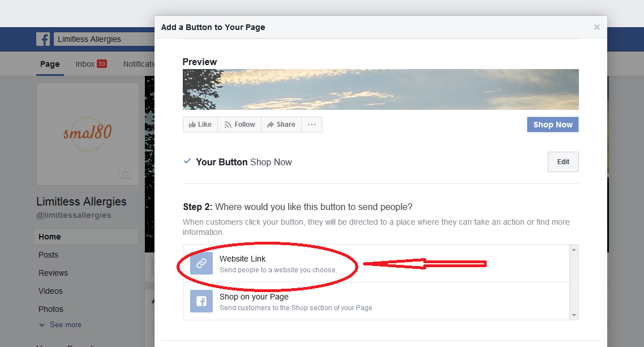This screenshot has height=347, width=644.
Task: Open Reviews in the left sidebar
Action: coord(53,272)
